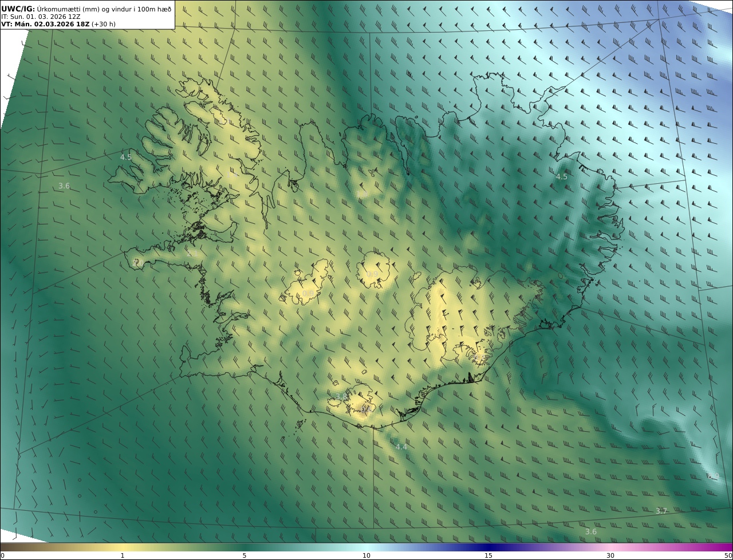This screenshot has height=560, width=733.
Task: Click the 0 tick label on colorbar
Action: [x=2, y=555]
